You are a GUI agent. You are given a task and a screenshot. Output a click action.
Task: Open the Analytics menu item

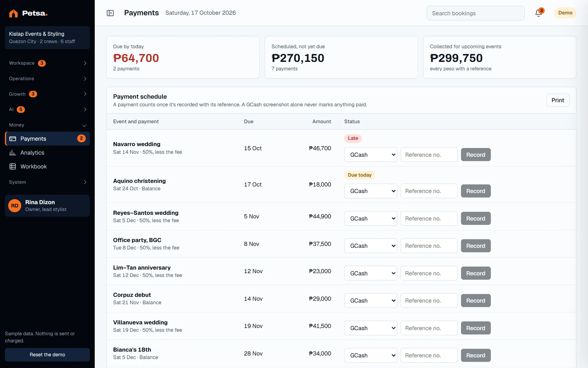click(x=47, y=153)
